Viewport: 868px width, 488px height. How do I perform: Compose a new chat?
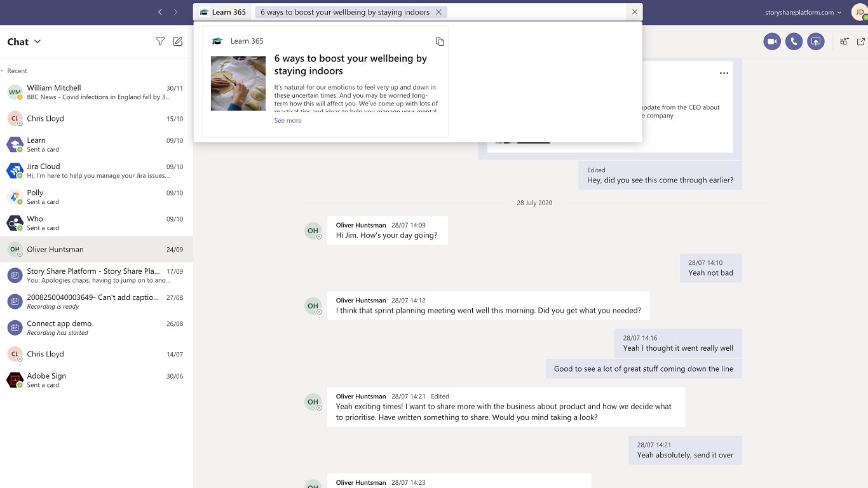click(x=178, y=42)
